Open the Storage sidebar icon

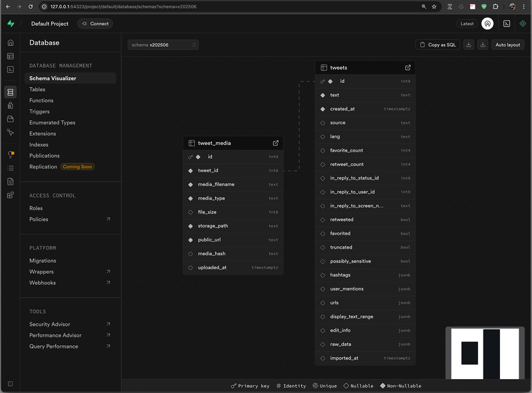click(x=11, y=119)
